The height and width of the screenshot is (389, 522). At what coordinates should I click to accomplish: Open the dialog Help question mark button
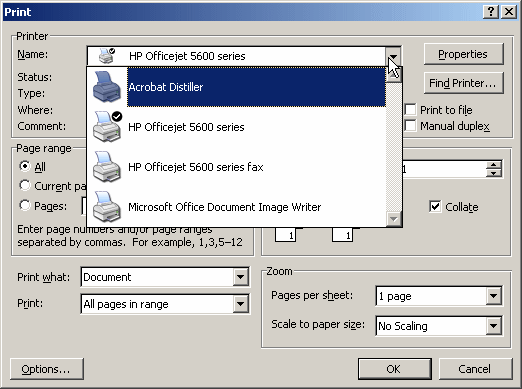(x=491, y=12)
